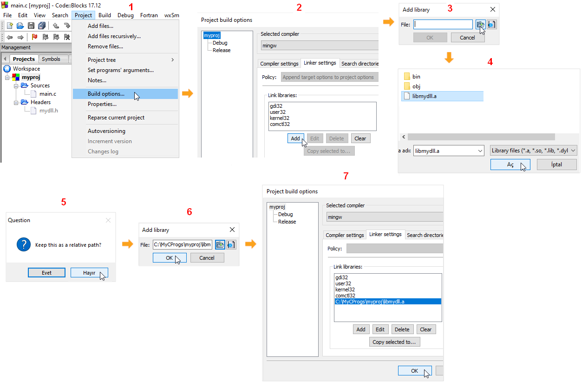Collapse the myproj project node
This screenshot has height=388, width=588.
(7, 77)
